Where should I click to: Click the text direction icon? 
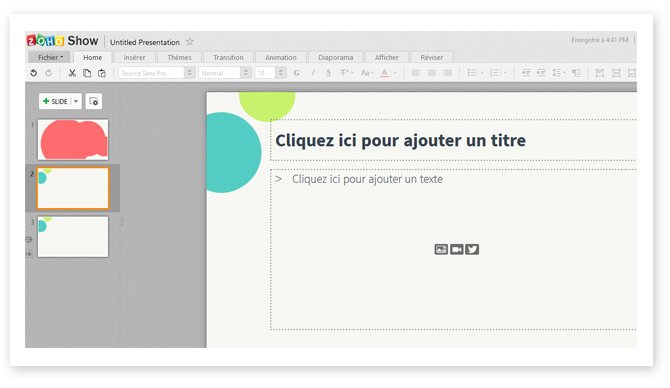[576, 73]
